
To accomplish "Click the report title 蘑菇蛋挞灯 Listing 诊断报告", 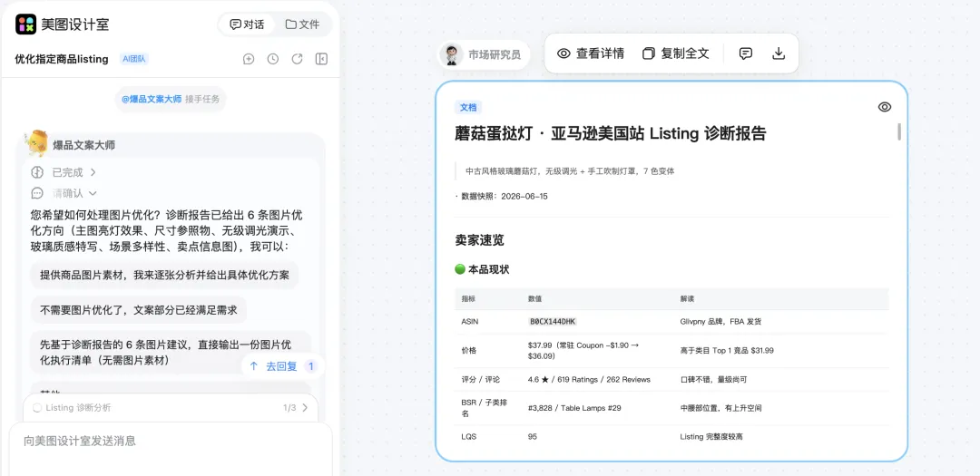I will pyautogui.click(x=611, y=133).
